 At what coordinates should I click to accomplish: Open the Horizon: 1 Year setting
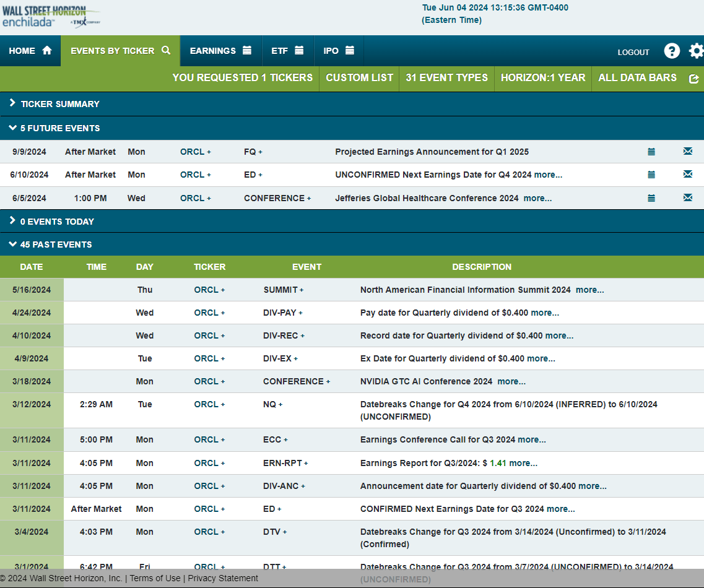click(543, 77)
